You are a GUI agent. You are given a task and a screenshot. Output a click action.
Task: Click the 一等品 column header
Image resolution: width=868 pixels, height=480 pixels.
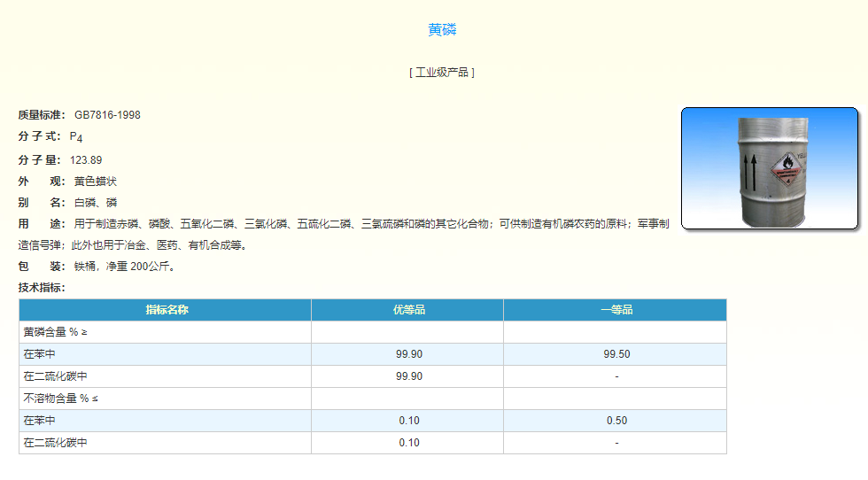click(x=616, y=310)
